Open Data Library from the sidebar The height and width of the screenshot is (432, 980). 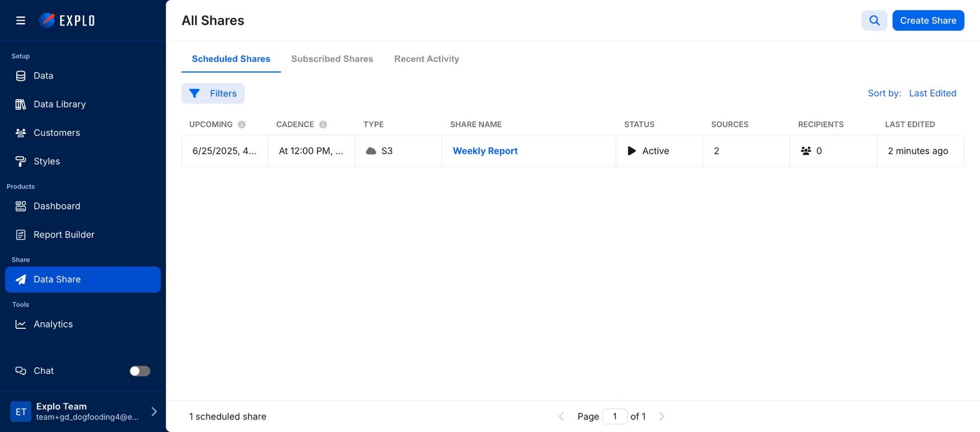pyautogui.click(x=59, y=104)
